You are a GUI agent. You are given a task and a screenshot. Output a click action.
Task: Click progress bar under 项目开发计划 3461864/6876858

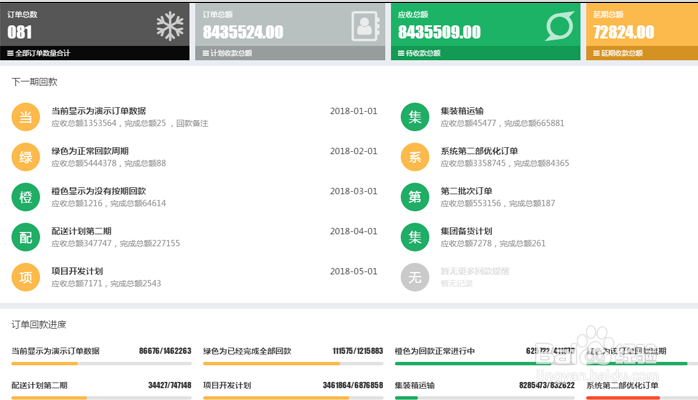coord(293,398)
